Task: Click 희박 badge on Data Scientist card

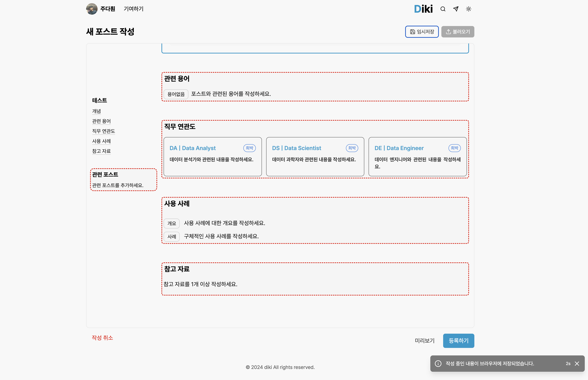Action: coord(352,148)
